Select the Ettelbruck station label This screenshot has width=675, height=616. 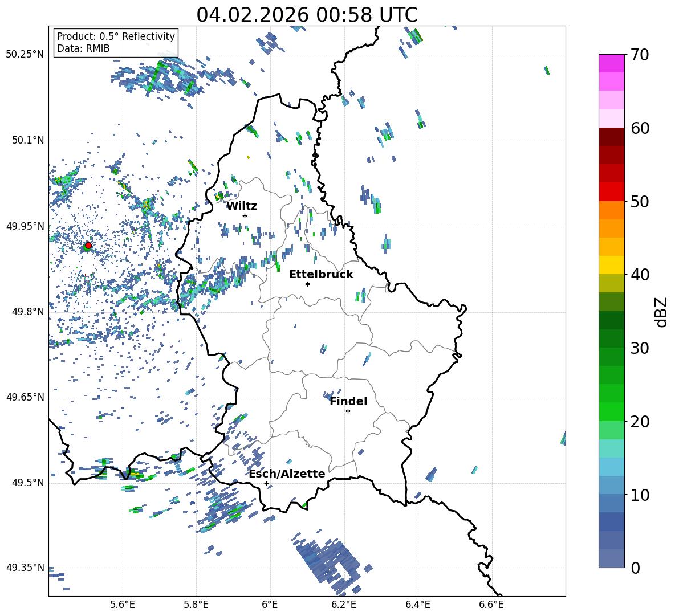click(x=321, y=274)
